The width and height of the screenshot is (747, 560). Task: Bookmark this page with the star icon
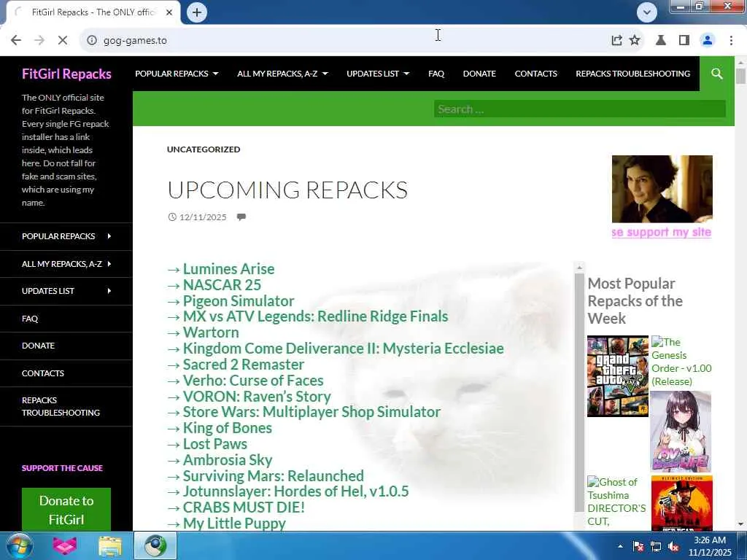(635, 41)
